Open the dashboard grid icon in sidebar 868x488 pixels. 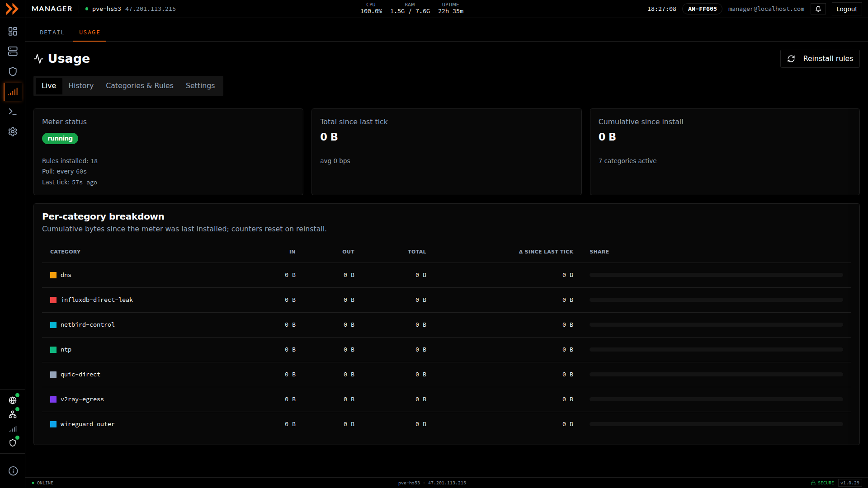point(13,31)
